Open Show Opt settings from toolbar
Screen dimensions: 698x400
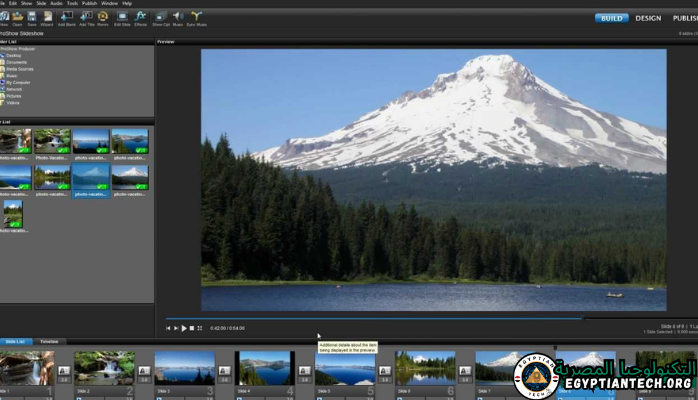coord(161,17)
